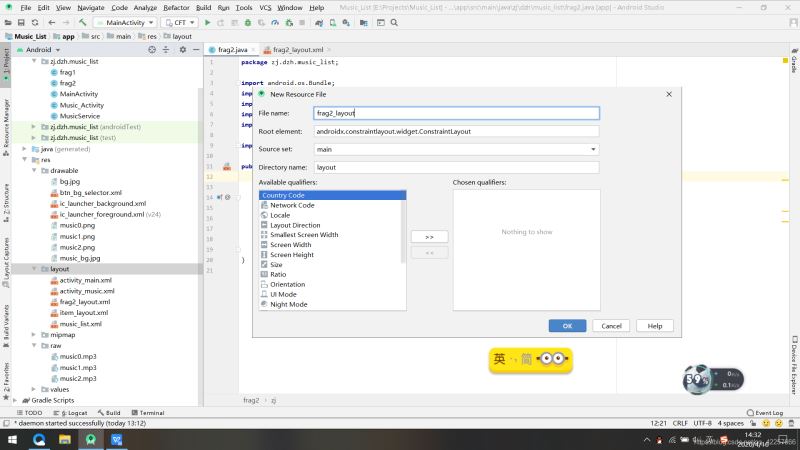Click the Cancel button in dialog
The image size is (800, 450).
(x=611, y=326)
